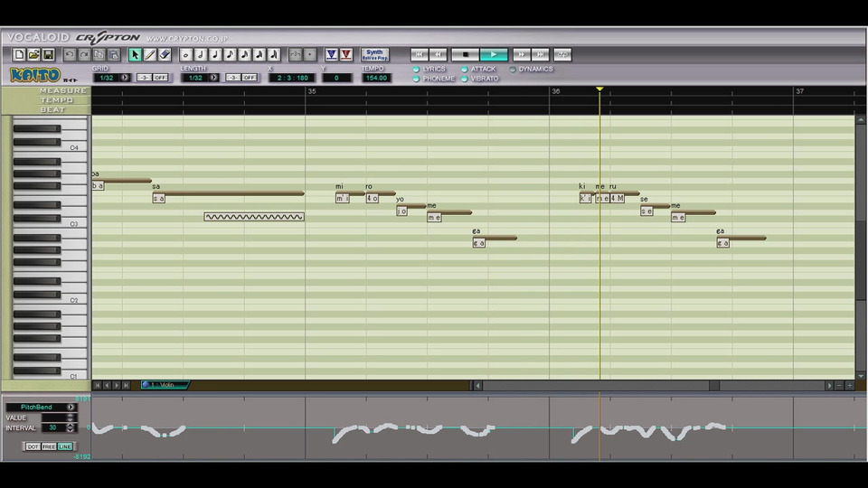
Task: Select the eraser tool
Action: click(x=165, y=54)
